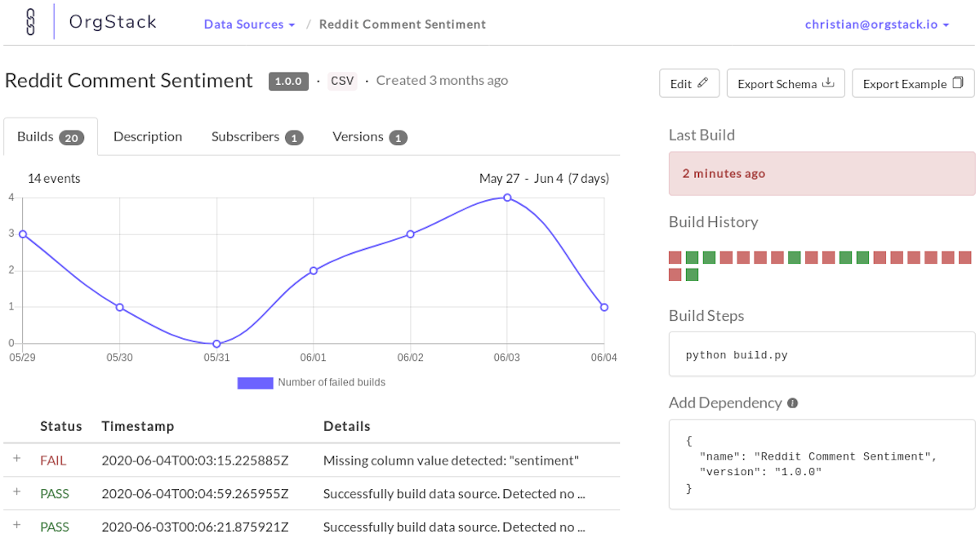Click the download icon on Export Schema
This screenshot has width=980, height=547.
coord(828,82)
